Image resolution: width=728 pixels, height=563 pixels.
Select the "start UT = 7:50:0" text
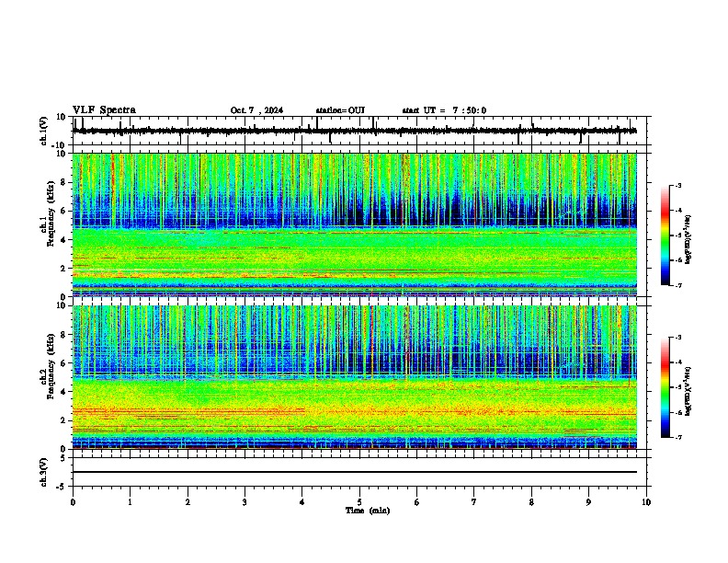(x=444, y=110)
